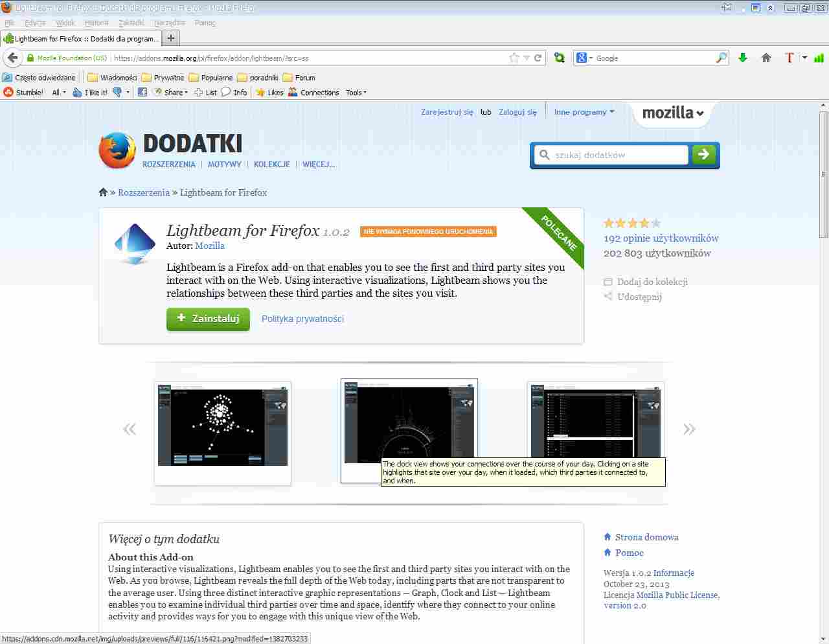Open the Często odwiedzane bookmarks
The height and width of the screenshot is (644, 829).
[40, 77]
